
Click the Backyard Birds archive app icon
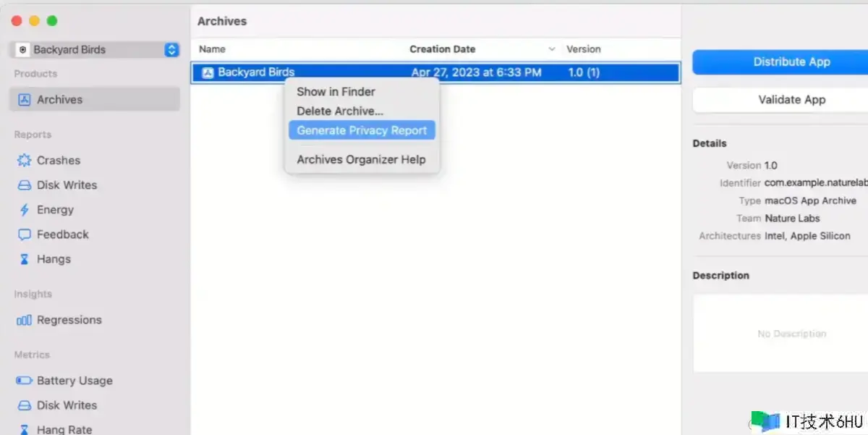(208, 72)
